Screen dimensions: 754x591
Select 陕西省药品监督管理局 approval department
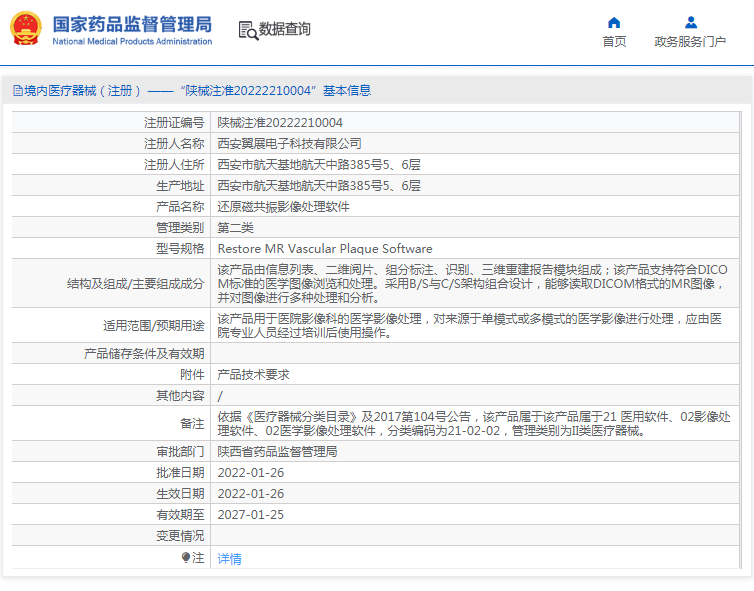point(277,452)
